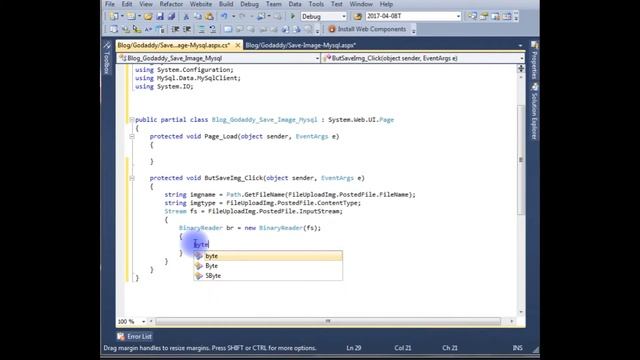Click the scroll right arrow on the horizontal scrollbar
The width and height of the screenshot is (640, 360).
coord(512,322)
